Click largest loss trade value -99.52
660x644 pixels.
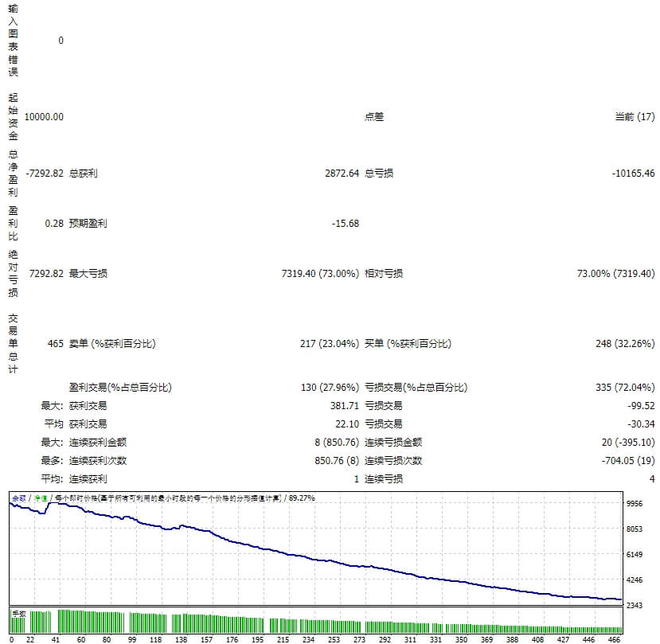[x=641, y=406]
